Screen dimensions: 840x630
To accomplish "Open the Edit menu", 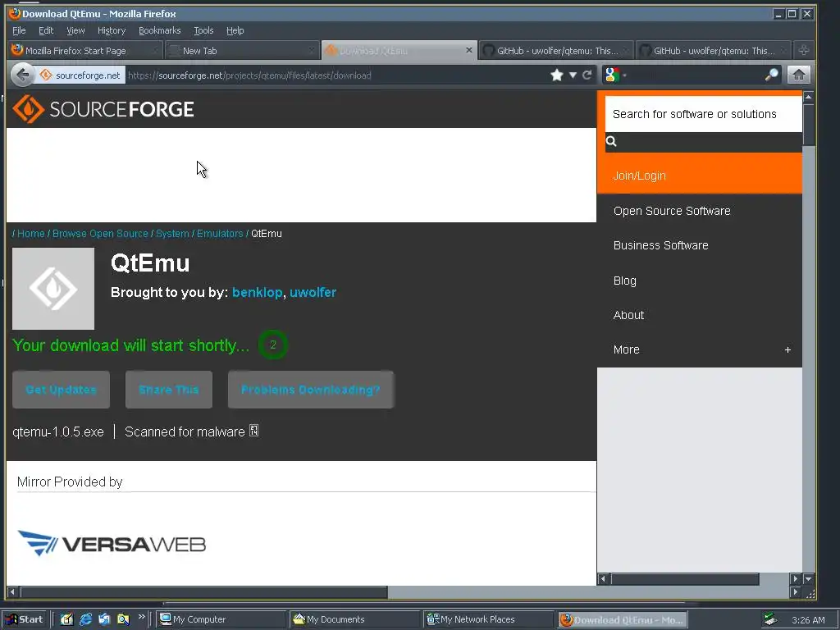I will click(x=46, y=30).
